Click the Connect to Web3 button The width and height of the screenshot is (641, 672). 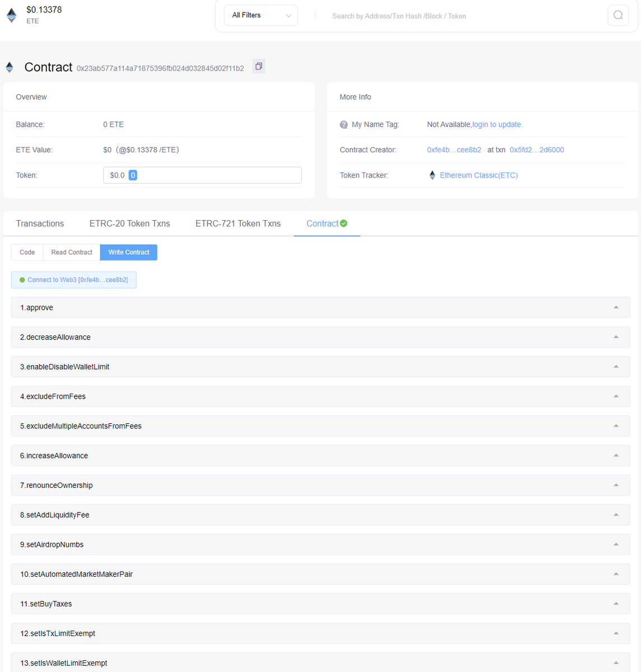pos(74,280)
